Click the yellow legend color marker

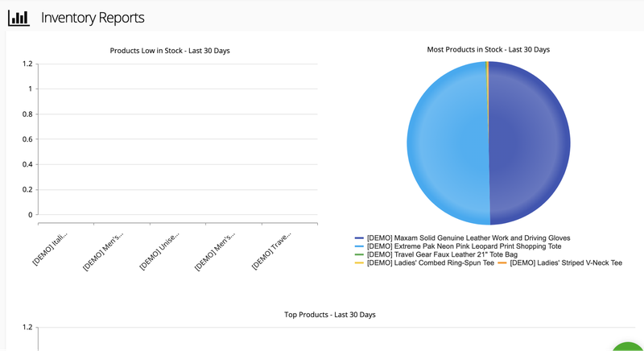coord(359,262)
